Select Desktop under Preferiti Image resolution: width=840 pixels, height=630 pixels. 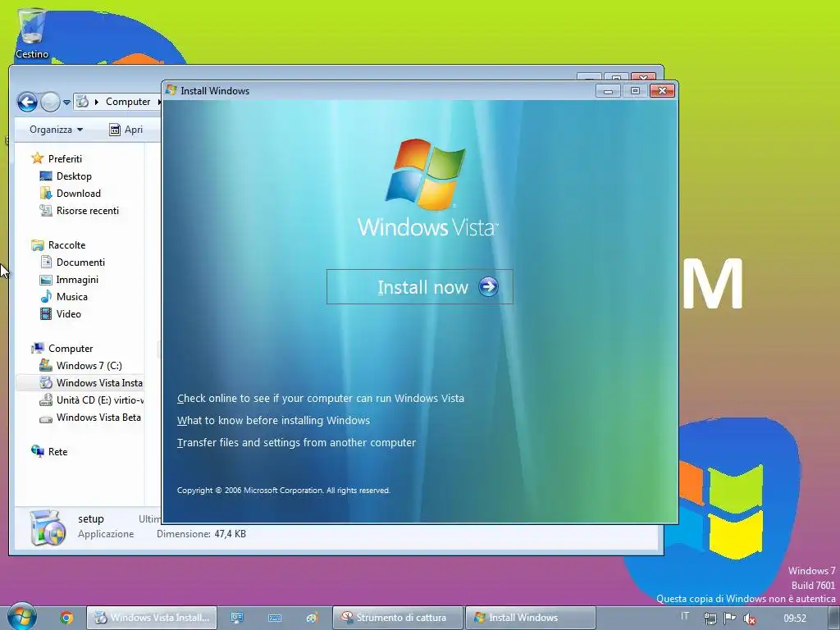pyautogui.click(x=74, y=176)
